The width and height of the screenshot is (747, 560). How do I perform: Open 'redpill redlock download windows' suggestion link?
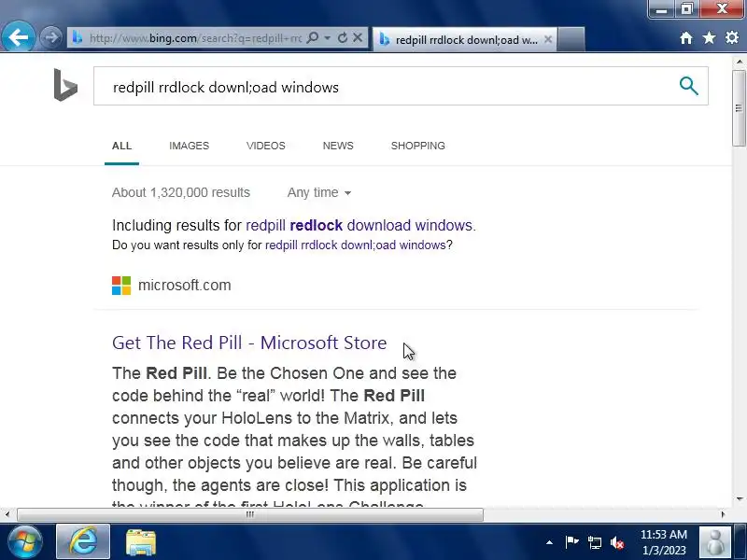359,225
